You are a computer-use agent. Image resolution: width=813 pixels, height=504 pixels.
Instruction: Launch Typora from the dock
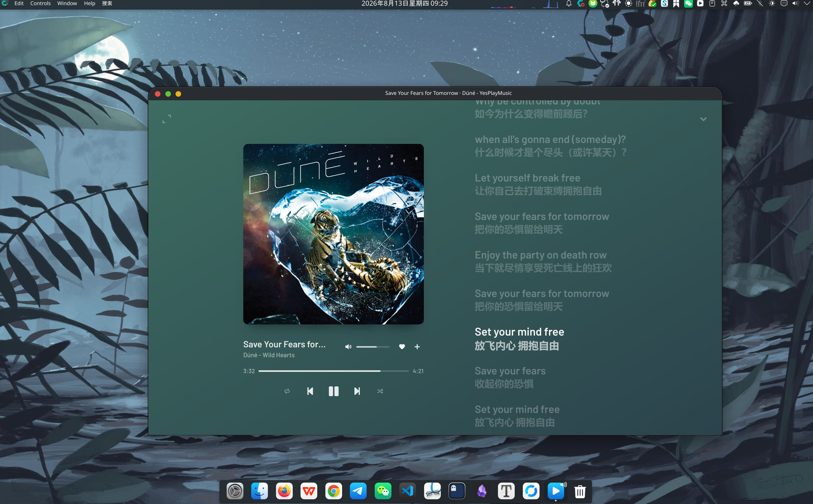(506, 491)
